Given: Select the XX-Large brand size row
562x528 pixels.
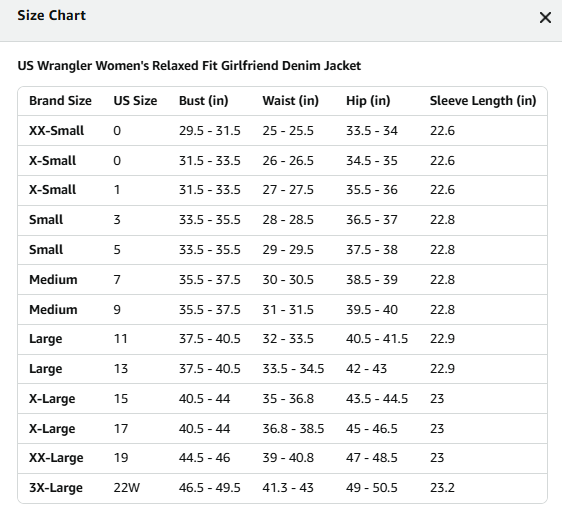Looking at the screenshot, I should pos(282,458).
